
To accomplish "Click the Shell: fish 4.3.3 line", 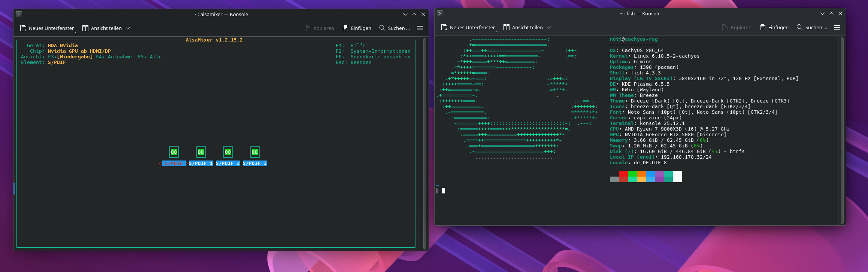I will 635,73.
